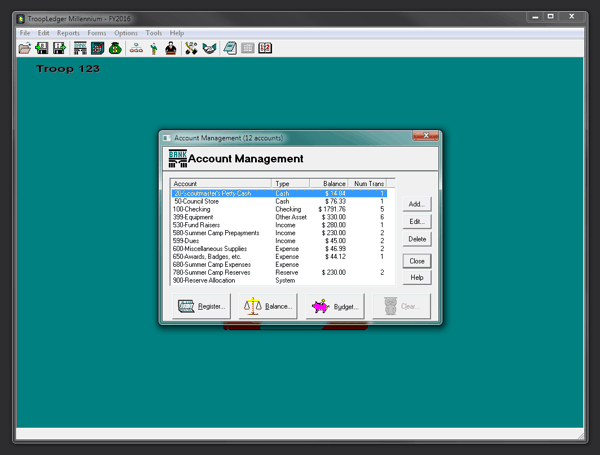The height and width of the screenshot is (455, 600).
Task: Click the TroopLedger title bar app icon
Action: click(x=21, y=19)
